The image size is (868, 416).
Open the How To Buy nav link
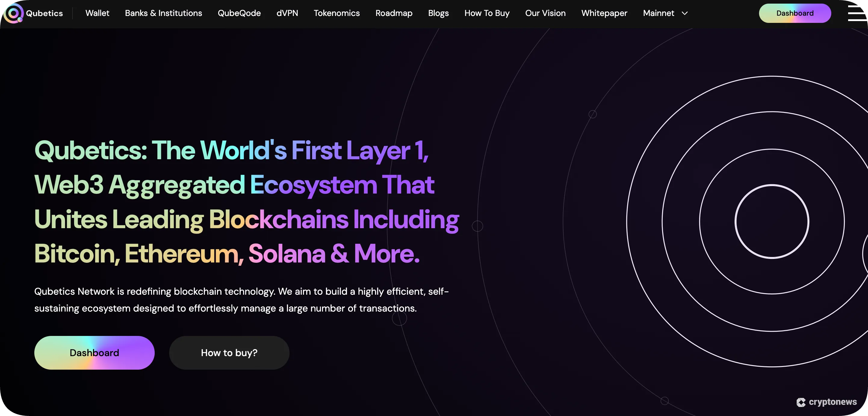[x=487, y=13]
